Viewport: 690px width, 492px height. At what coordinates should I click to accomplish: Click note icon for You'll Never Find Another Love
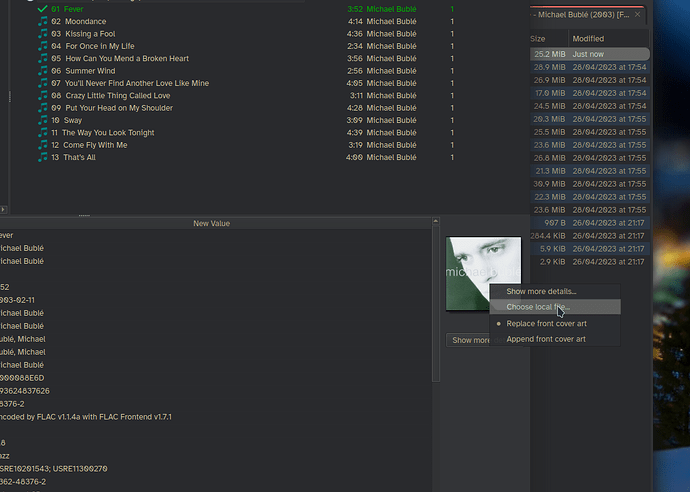pyautogui.click(x=42, y=83)
